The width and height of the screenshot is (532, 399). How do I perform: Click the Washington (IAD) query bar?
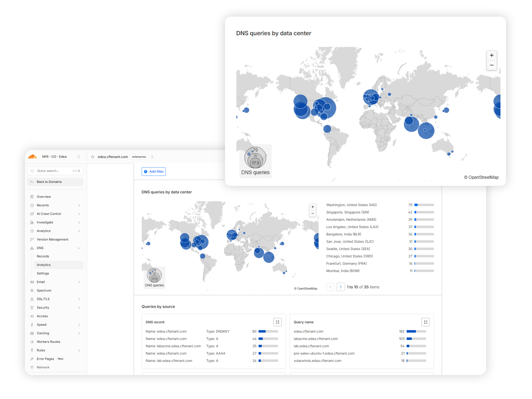[x=424, y=205]
